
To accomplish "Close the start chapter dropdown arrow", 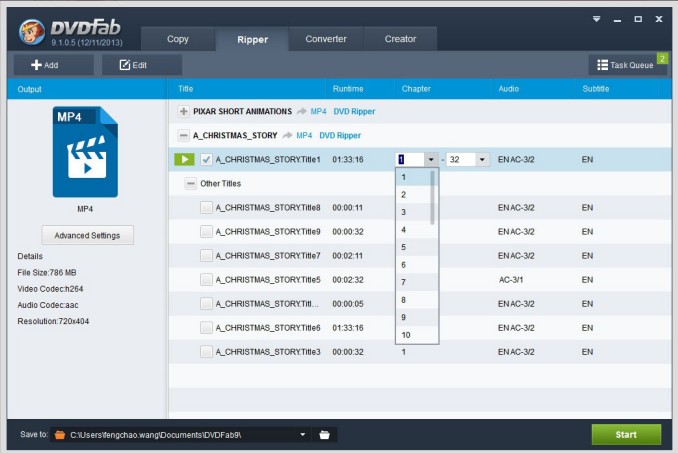I will click(x=431, y=160).
